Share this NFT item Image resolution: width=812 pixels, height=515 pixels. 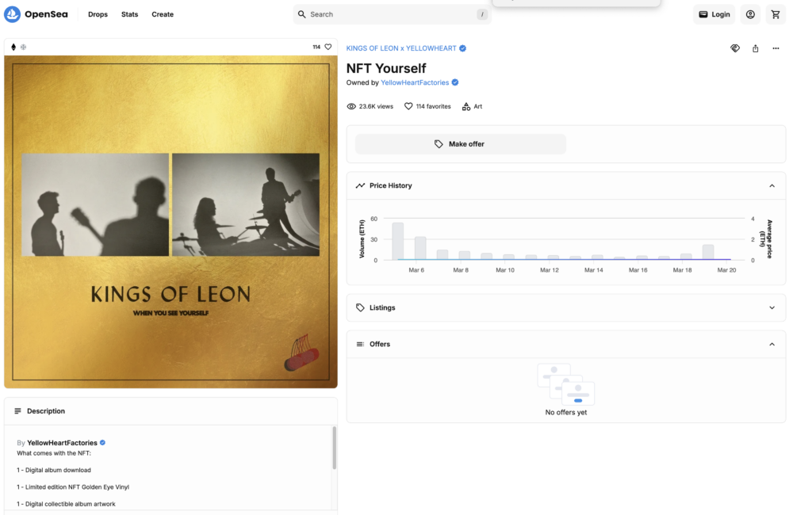tap(756, 48)
